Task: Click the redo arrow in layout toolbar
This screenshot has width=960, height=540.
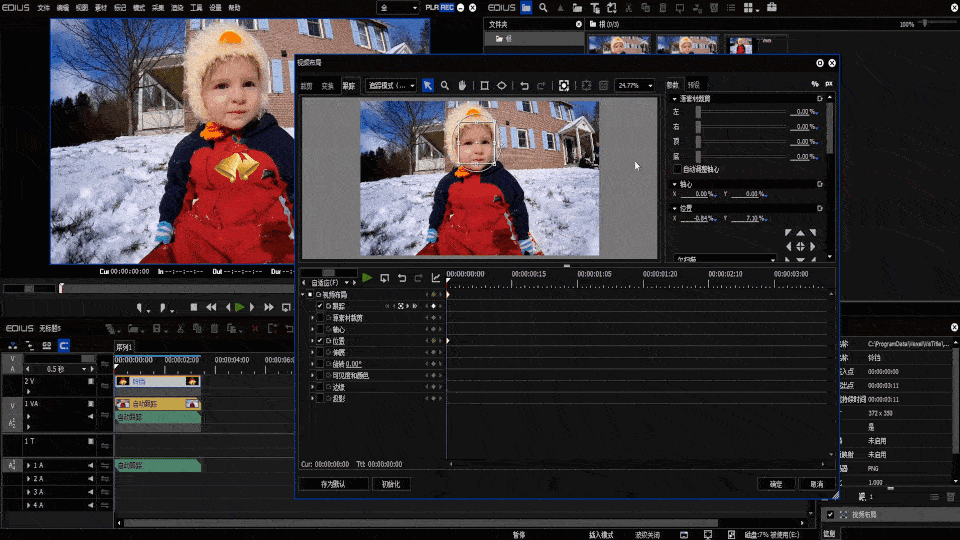Action: coord(541,86)
